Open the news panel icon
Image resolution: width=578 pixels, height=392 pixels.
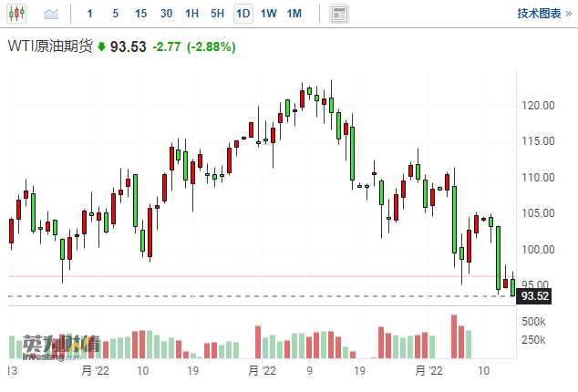(x=339, y=14)
